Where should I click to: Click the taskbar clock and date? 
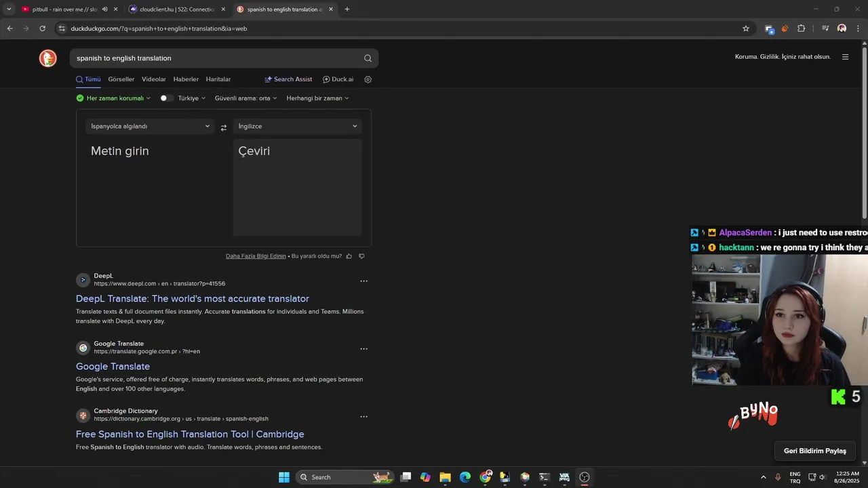(x=848, y=477)
